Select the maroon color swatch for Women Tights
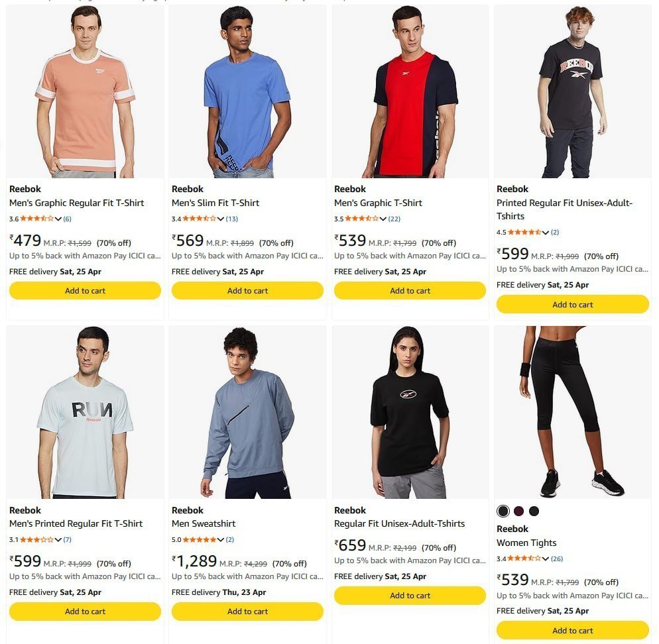 pos(518,511)
